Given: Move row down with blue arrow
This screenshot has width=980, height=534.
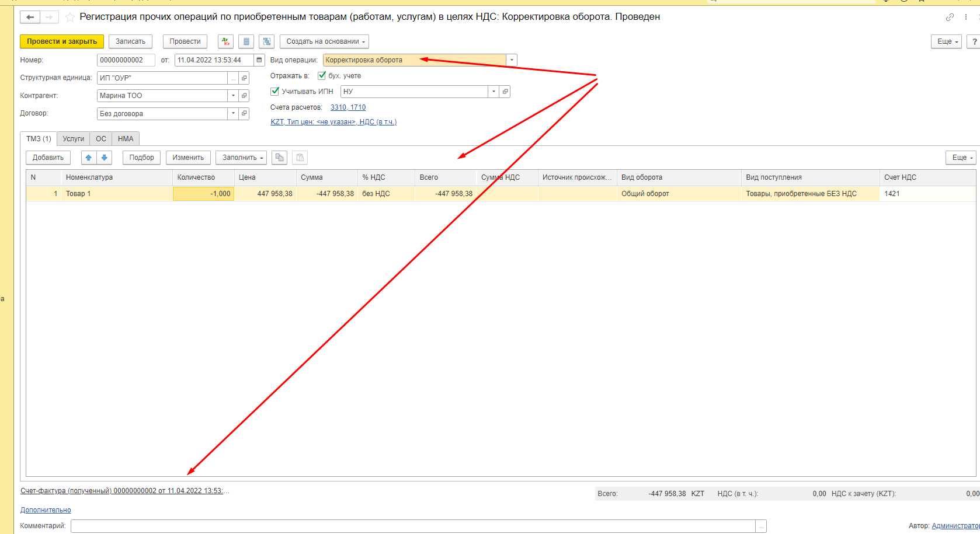Looking at the screenshot, I should (x=104, y=158).
